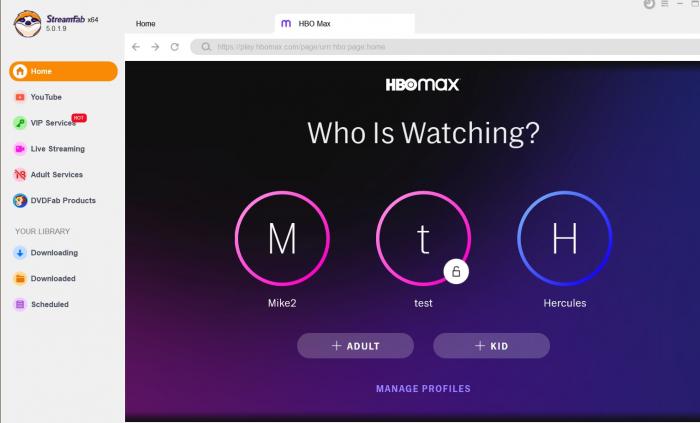
Task: Switch to the Home tab
Action: [x=146, y=24]
